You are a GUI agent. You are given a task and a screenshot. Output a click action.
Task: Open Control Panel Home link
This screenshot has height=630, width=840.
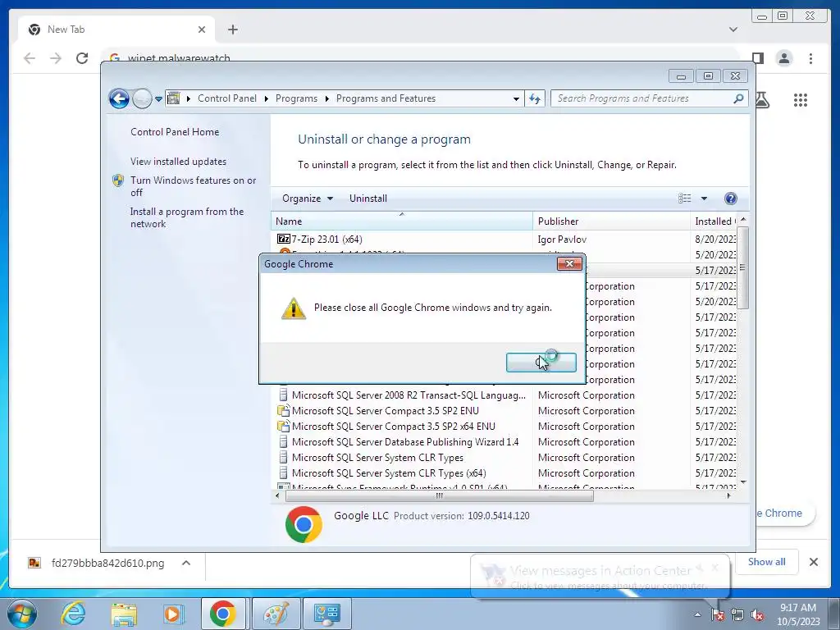point(175,132)
